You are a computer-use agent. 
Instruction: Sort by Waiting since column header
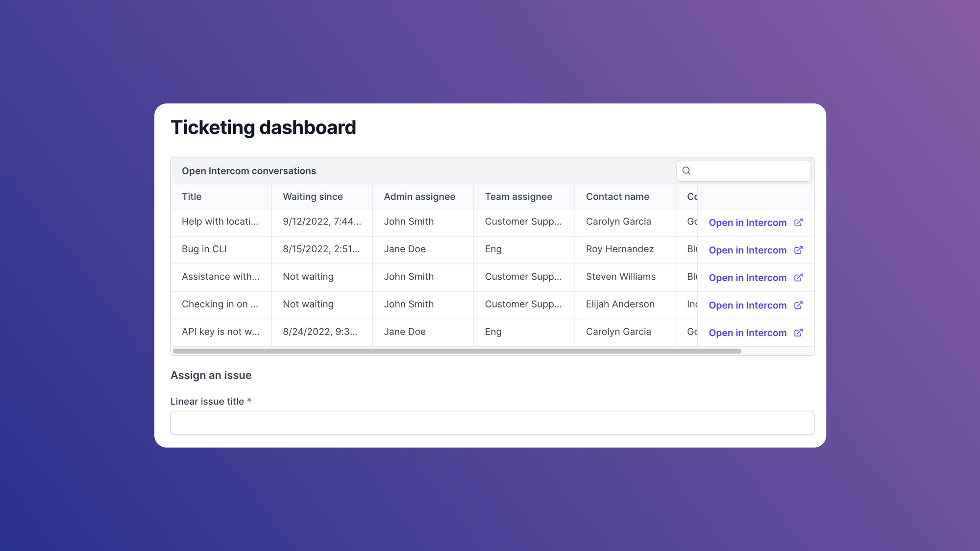click(322, 196)
